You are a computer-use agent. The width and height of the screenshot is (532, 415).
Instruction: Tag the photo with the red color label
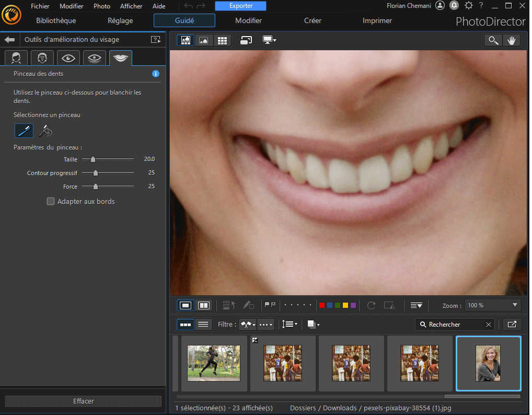click(321, 305)
